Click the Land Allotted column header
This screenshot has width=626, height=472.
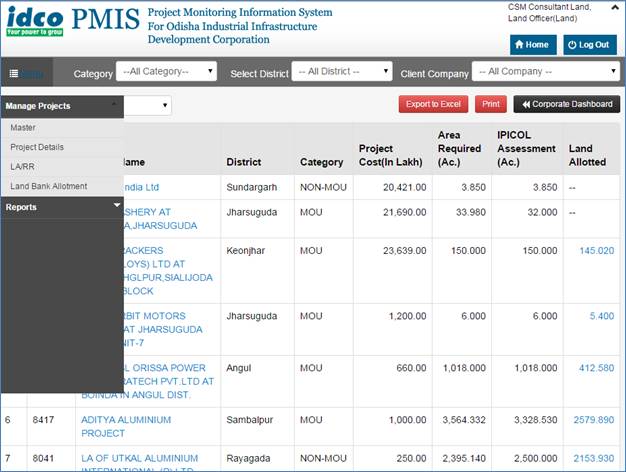[587, 155]
